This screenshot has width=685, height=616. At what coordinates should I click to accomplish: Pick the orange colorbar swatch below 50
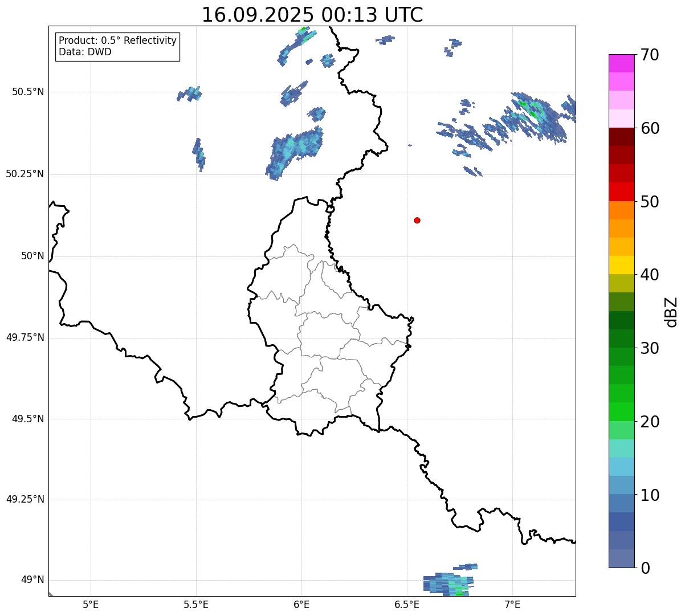[622, 210]
